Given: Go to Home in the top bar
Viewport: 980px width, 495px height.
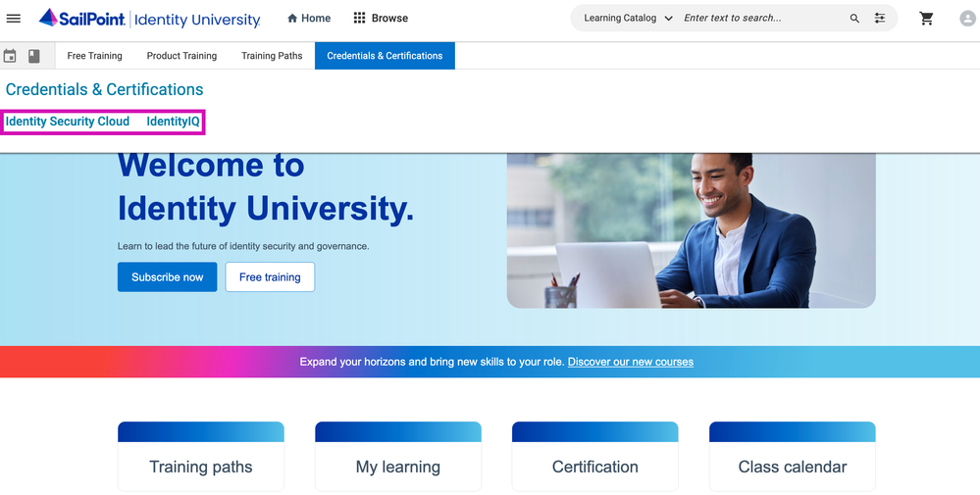Looking at the screenshot, I should pos(308,19).
